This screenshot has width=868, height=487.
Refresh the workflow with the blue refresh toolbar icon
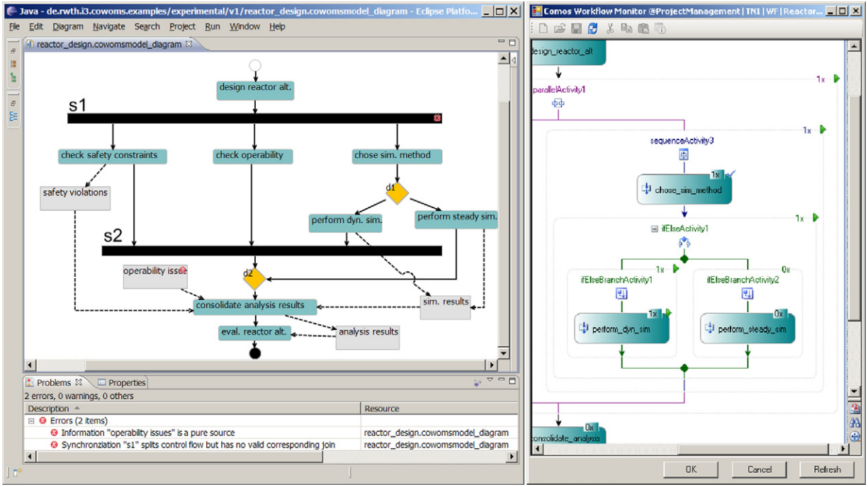click(x=593, y=28)
